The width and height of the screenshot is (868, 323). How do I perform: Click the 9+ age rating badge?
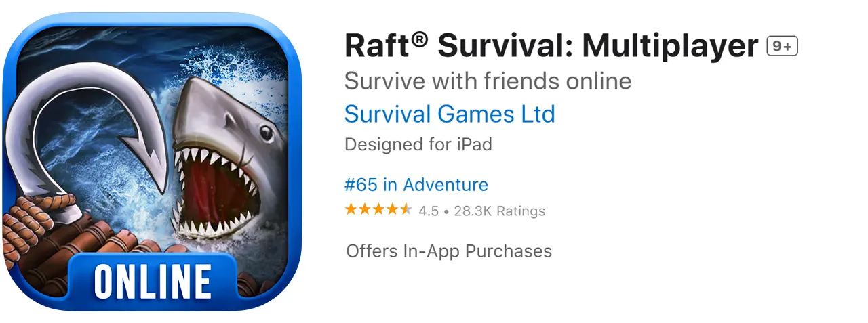[x=782, y=46]
